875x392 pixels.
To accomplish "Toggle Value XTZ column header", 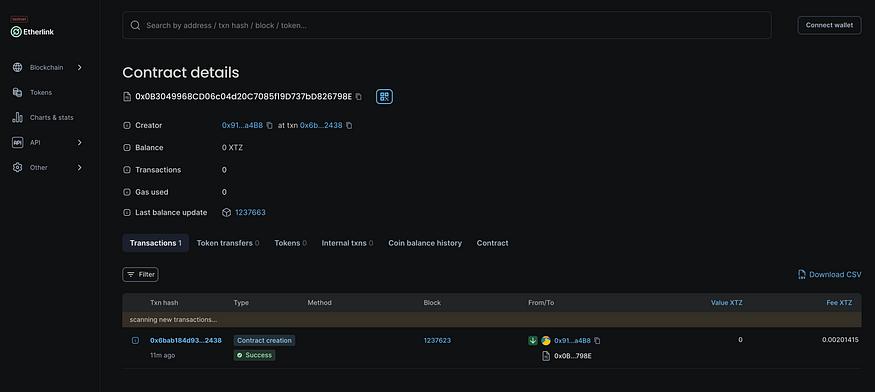I will coord(727,303).
